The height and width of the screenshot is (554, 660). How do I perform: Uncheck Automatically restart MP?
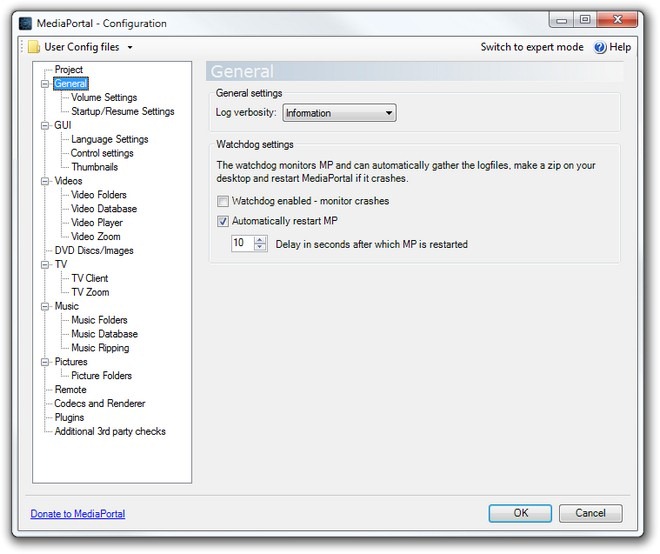(x=223, y=221)
